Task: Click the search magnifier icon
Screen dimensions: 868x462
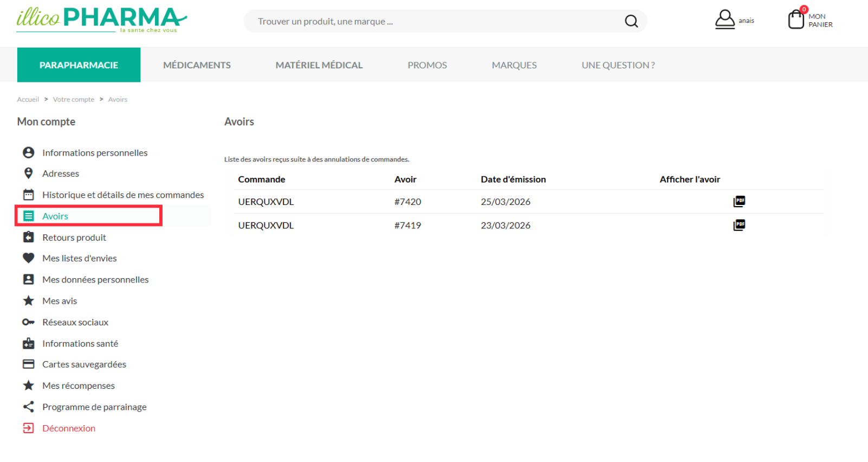Action: point(631,21)
